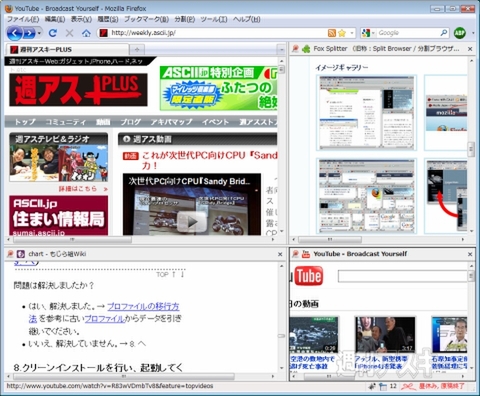Click the TOP link in the Wiki pane

[x=162, y=274]
